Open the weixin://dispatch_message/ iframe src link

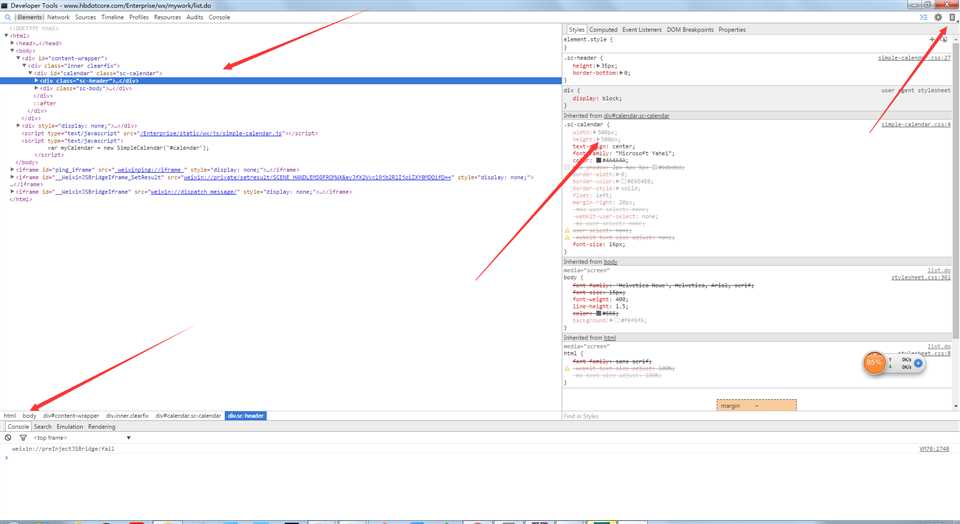193,192
